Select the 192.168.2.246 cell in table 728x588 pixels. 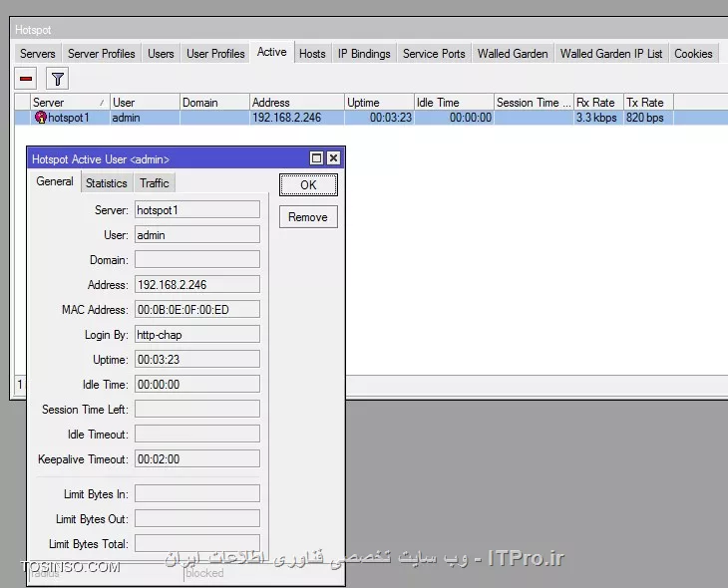point(296,118)
